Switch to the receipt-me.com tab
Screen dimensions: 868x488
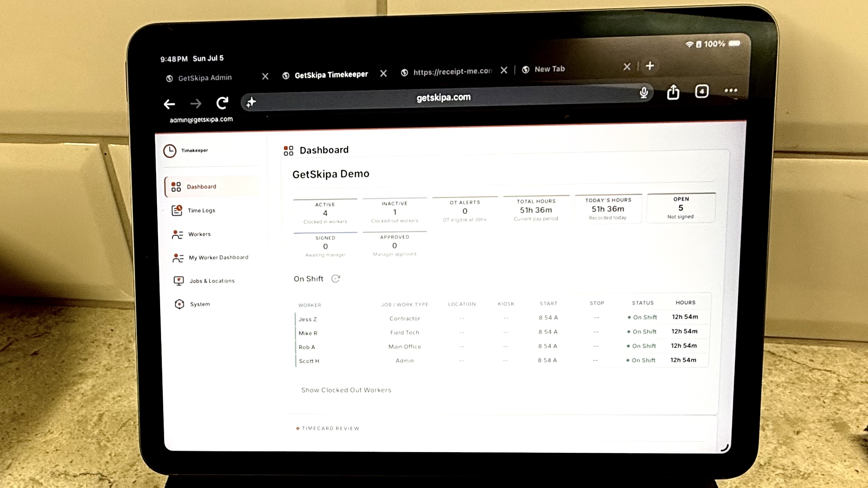[x=452, y=71]
